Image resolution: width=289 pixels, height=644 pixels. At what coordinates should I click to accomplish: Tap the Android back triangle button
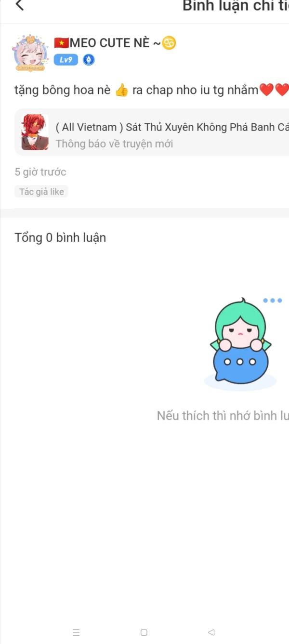211,632
